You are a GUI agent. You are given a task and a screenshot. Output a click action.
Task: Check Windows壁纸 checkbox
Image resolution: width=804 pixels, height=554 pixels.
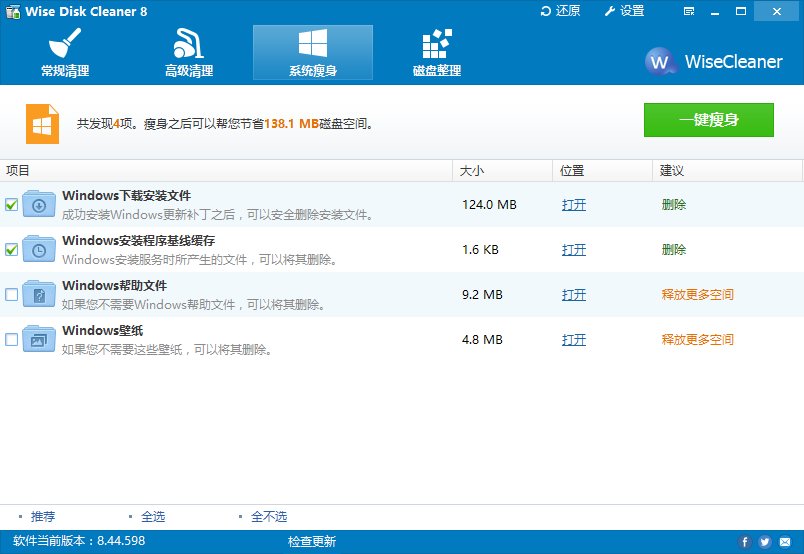(11, 340)
